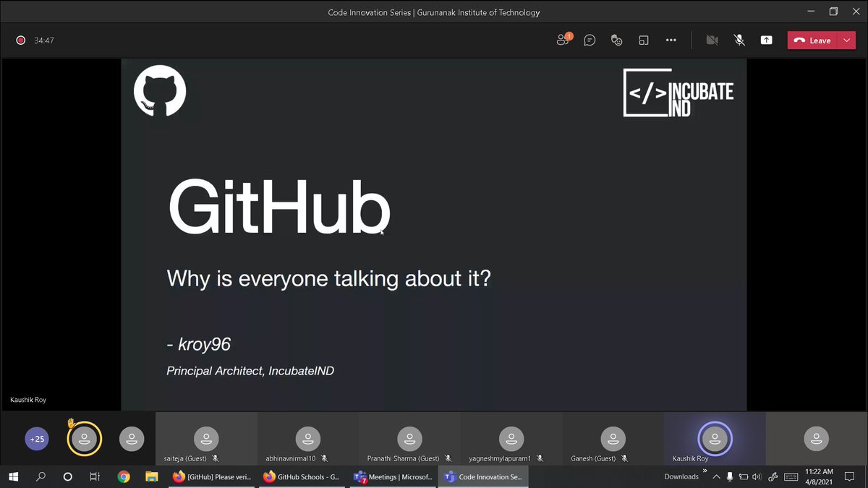This screenshot has height=488, width=868.
Task: Open the touch keyboard tray icon
Action: (791, 476)
